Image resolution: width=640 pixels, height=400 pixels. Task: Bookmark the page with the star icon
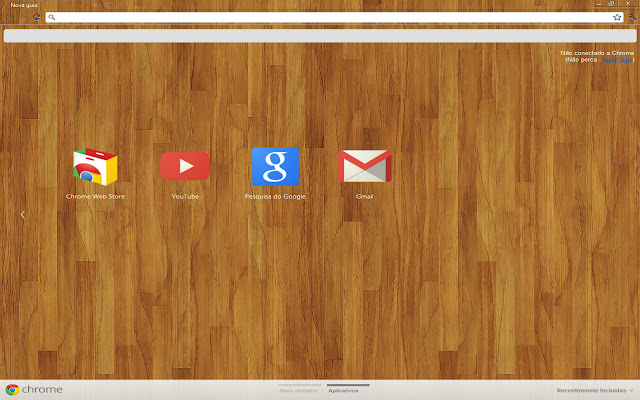pos(617,17)
